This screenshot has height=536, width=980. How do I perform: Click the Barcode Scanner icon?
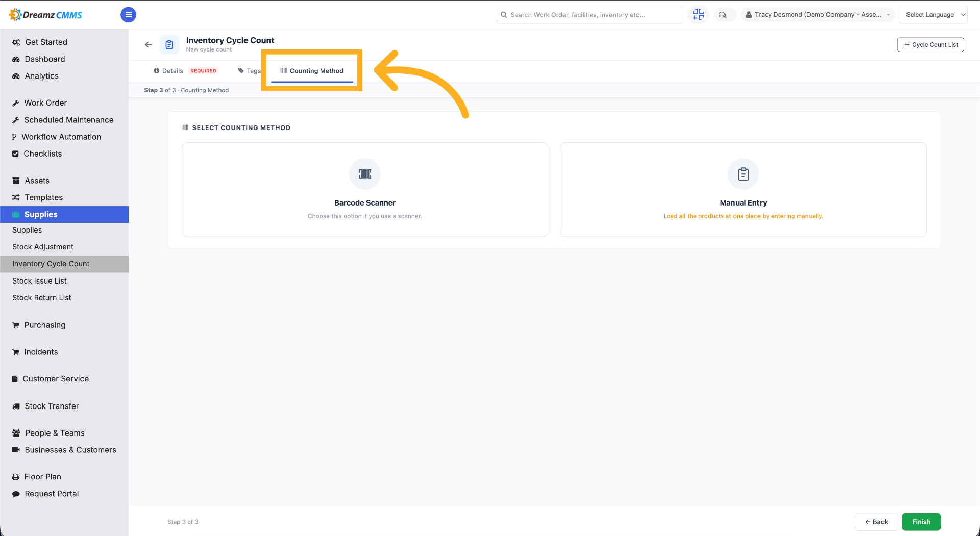pyautogui.click(x=365, y=174)
